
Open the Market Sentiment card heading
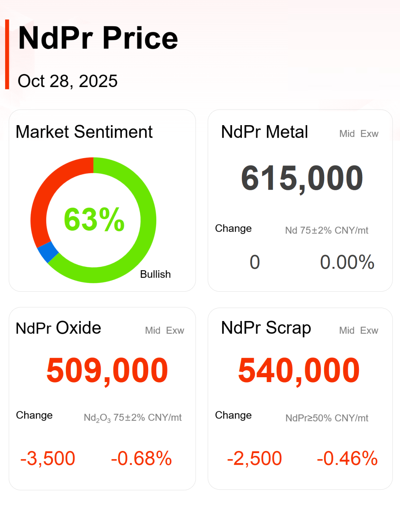click(84, 132)
